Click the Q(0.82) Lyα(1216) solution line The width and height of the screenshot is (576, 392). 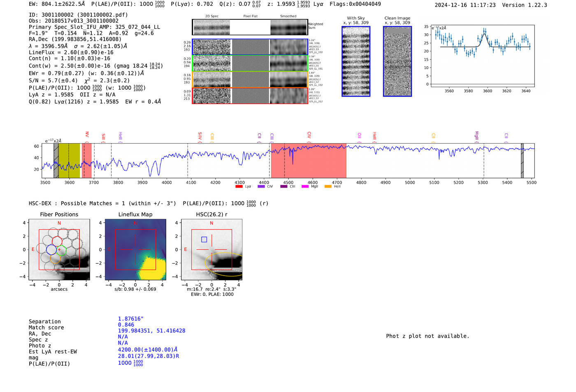(95, 101)
